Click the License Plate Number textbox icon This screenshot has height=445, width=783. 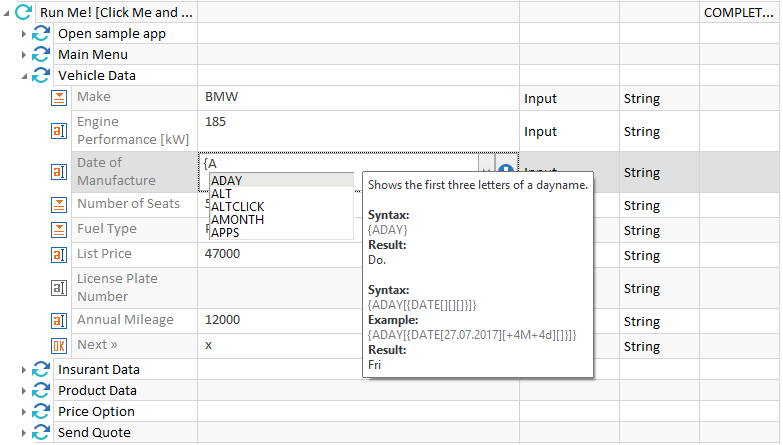pyautogui.click(x=59, y=288)
